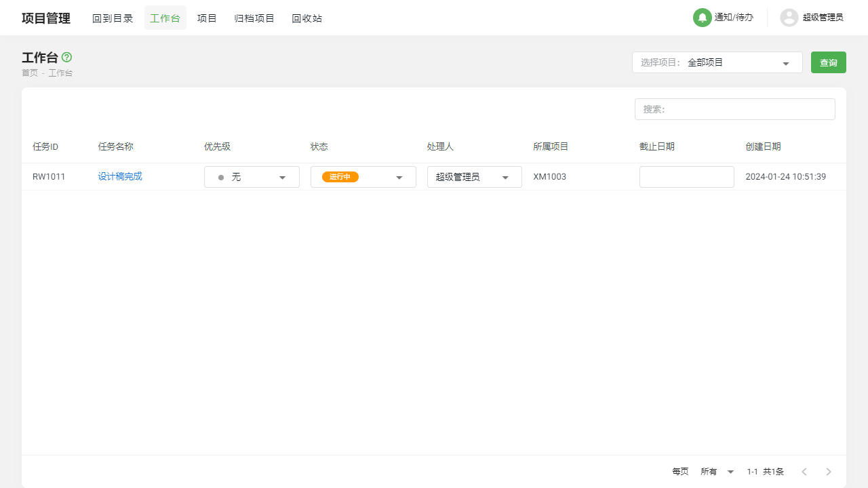Go to the next page arrow
This screenshot has height=488, width=868.
pos(828,472)
